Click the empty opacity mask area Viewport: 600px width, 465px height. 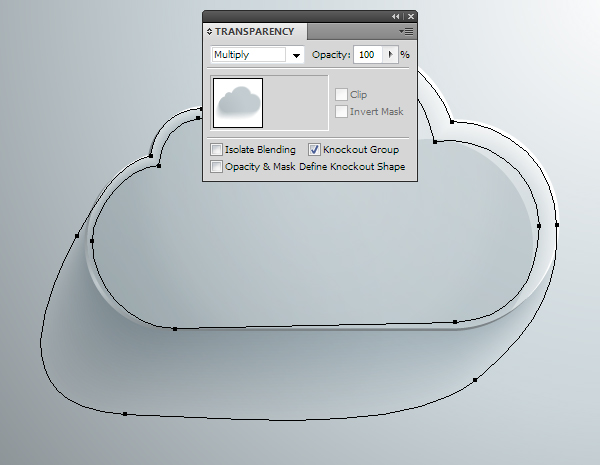click(295, 103)
